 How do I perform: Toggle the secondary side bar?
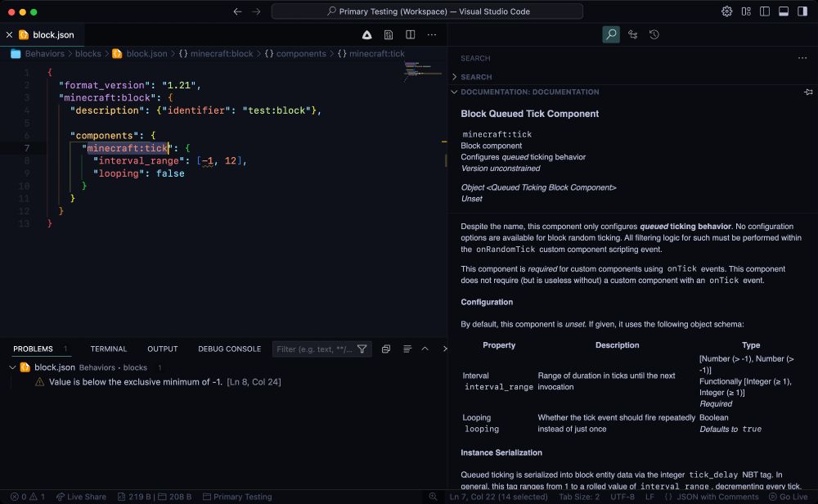click(x=802, y=11)
